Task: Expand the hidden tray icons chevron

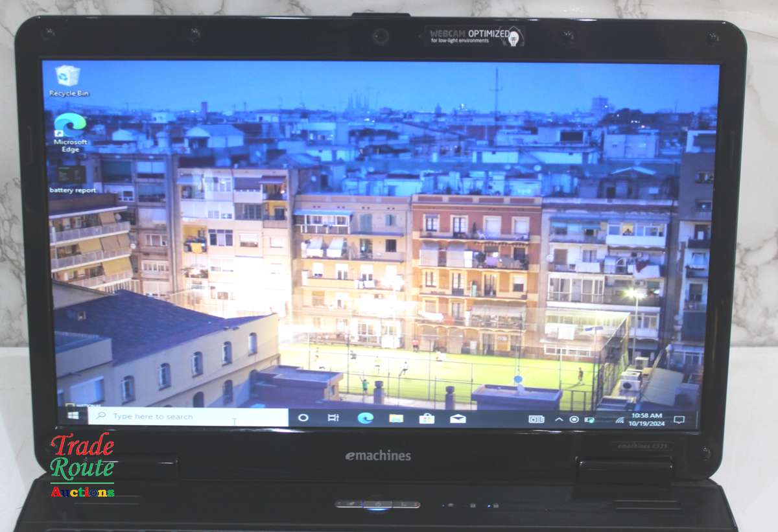Action: (x=559, y=419)
